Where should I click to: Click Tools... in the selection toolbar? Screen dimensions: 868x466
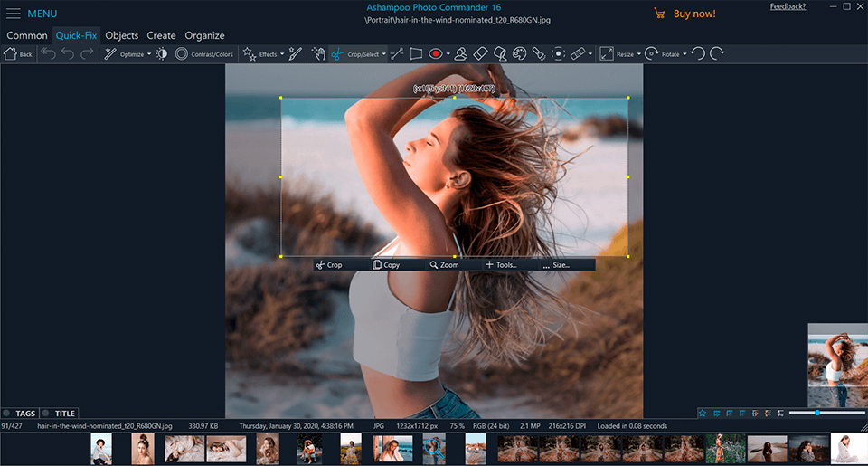point(501,265)
